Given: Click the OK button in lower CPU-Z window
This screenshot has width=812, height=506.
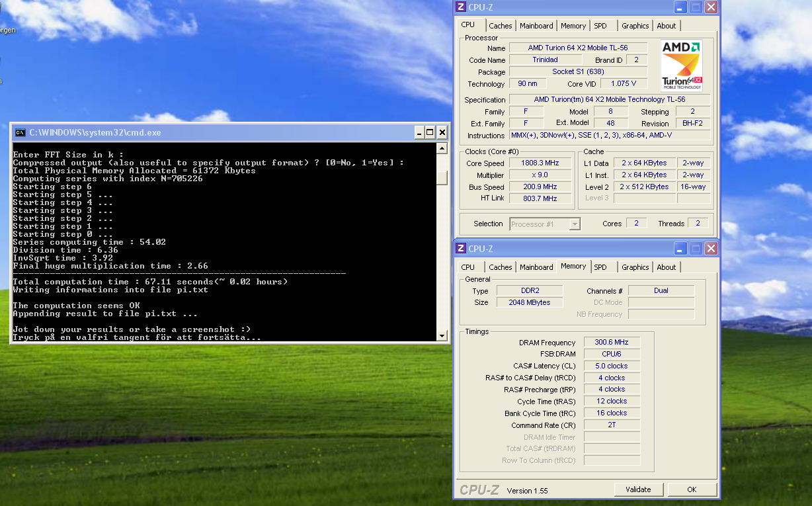Looking at the screenshot, I should coord(692,489).
